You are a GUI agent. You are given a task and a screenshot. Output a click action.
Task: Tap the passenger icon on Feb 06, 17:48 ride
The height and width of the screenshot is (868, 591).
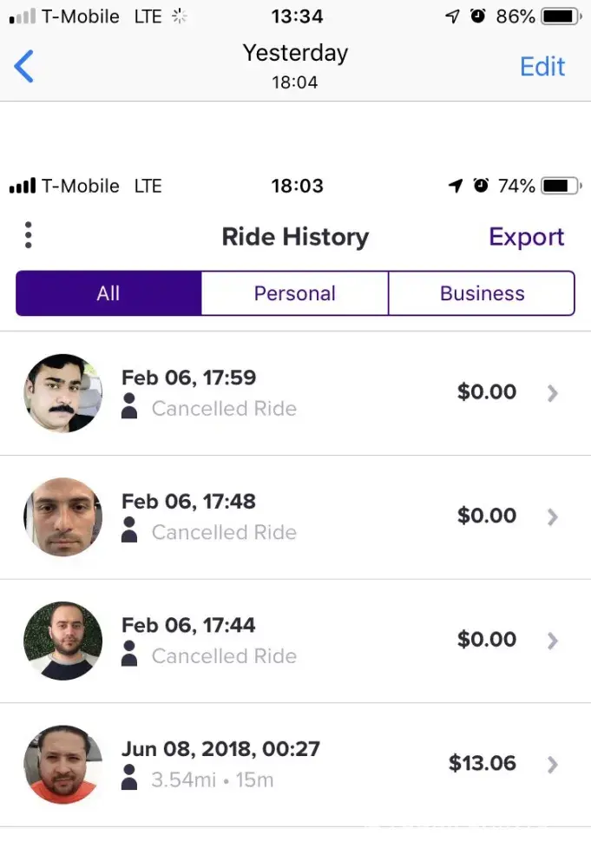coord(129,530)
